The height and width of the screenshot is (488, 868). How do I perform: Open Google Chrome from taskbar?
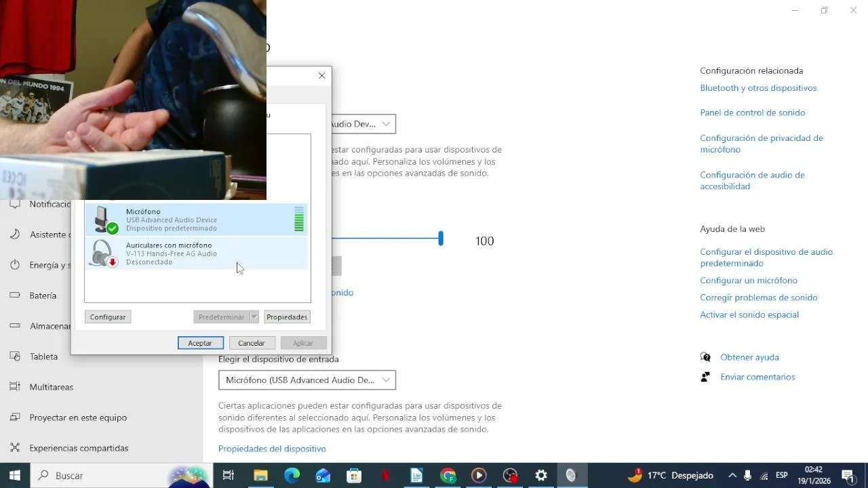coord(448,476)
